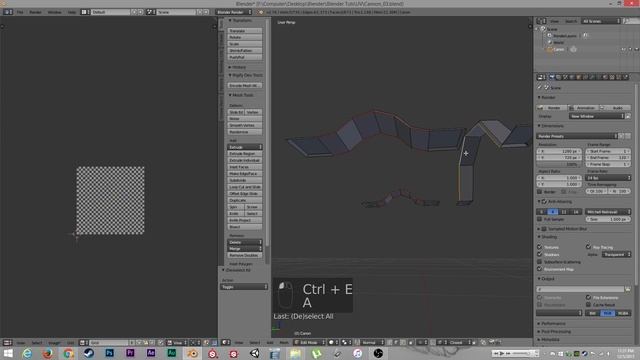Click the Subdivide button

244,180
